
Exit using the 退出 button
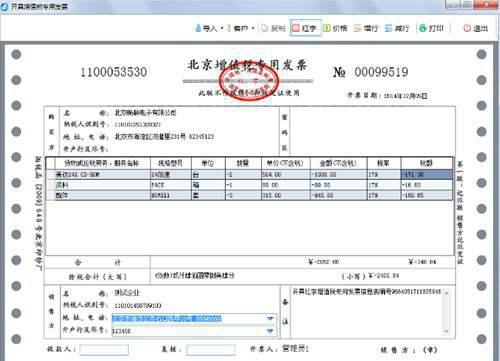pyautogui.click(x=476, y=28)
